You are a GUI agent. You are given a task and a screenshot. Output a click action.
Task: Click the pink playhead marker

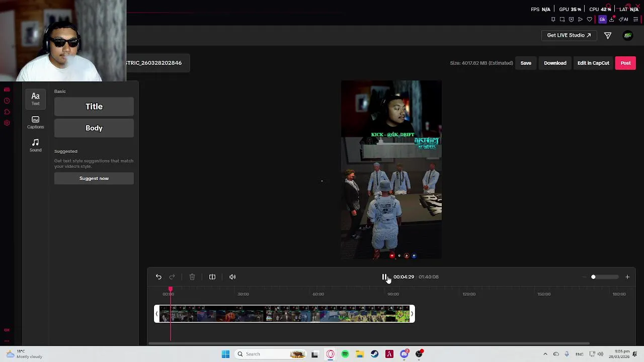pyautogui.click(x=171, y=290)
